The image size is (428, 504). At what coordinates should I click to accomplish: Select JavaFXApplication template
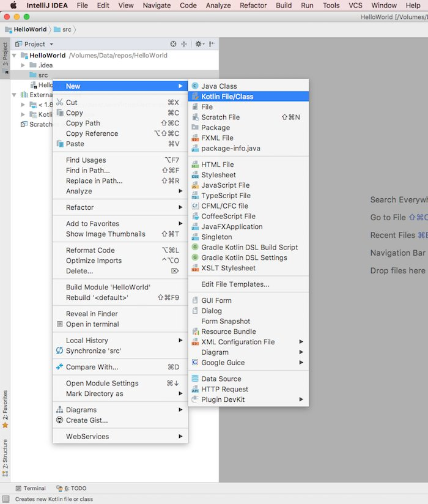click(248, 226)
